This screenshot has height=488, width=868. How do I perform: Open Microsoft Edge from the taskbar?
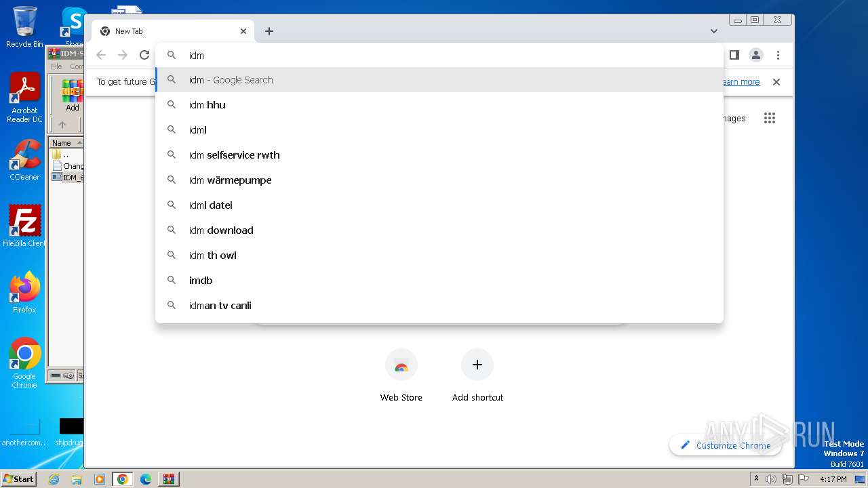[x=146, y=479]
